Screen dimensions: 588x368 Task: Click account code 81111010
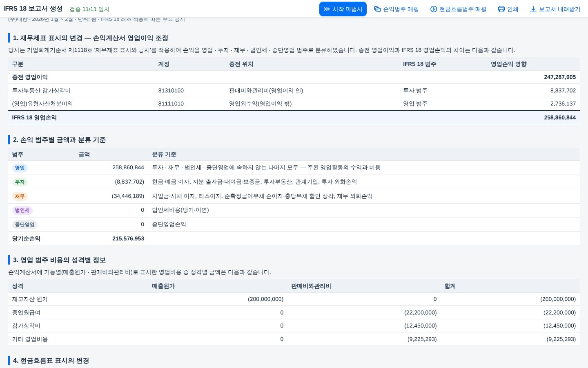tap(171, 103)
